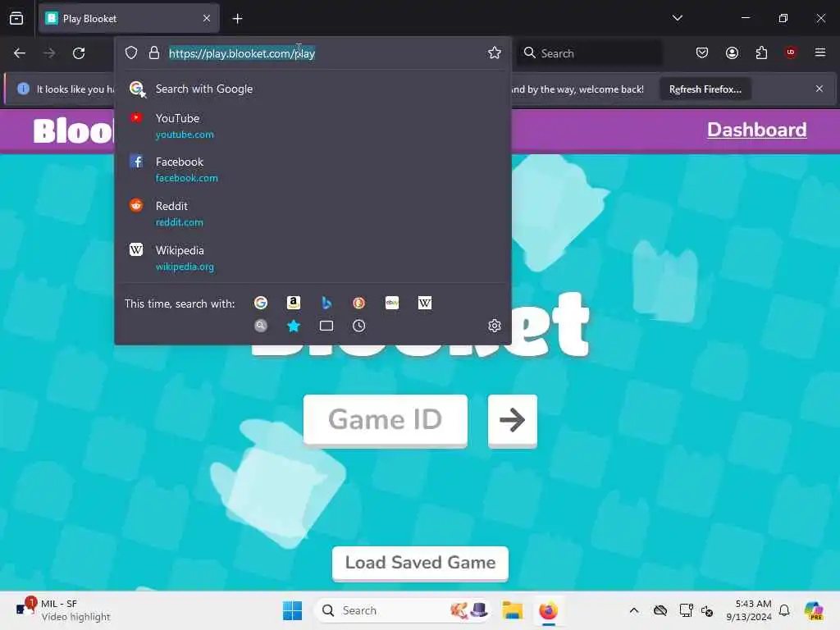Show site info via the padlock icon
The height and width of the screenshot is (630, 840).
(x=154, y=52)
